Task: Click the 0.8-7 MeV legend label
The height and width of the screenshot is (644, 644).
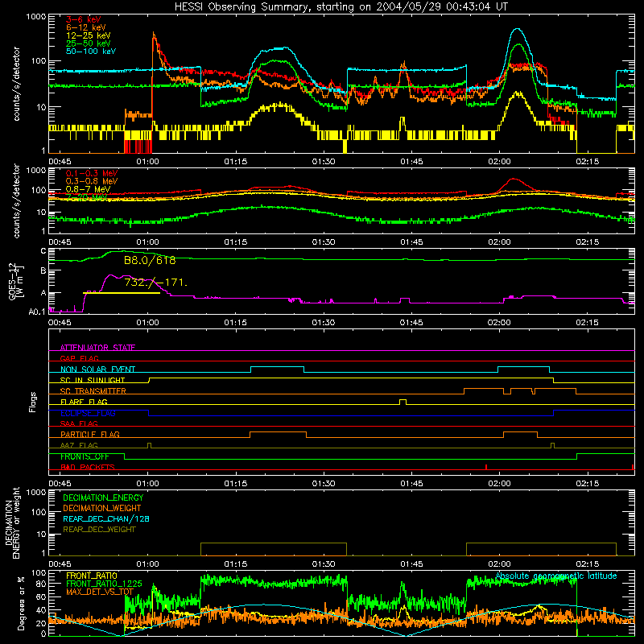Action: tap(89, 189)
